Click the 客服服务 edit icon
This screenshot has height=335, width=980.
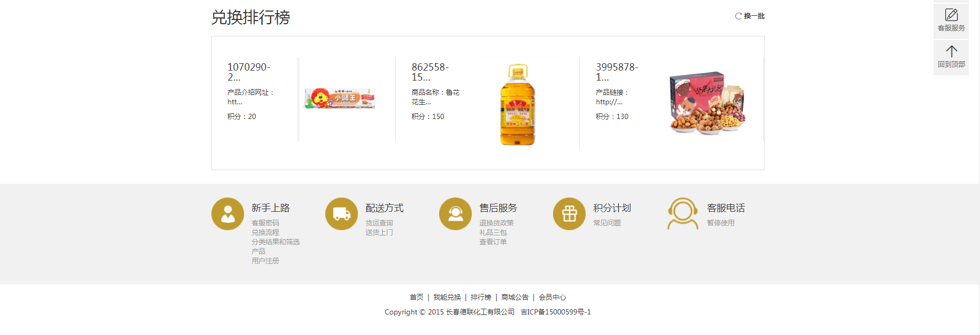(x=951, y=15)
